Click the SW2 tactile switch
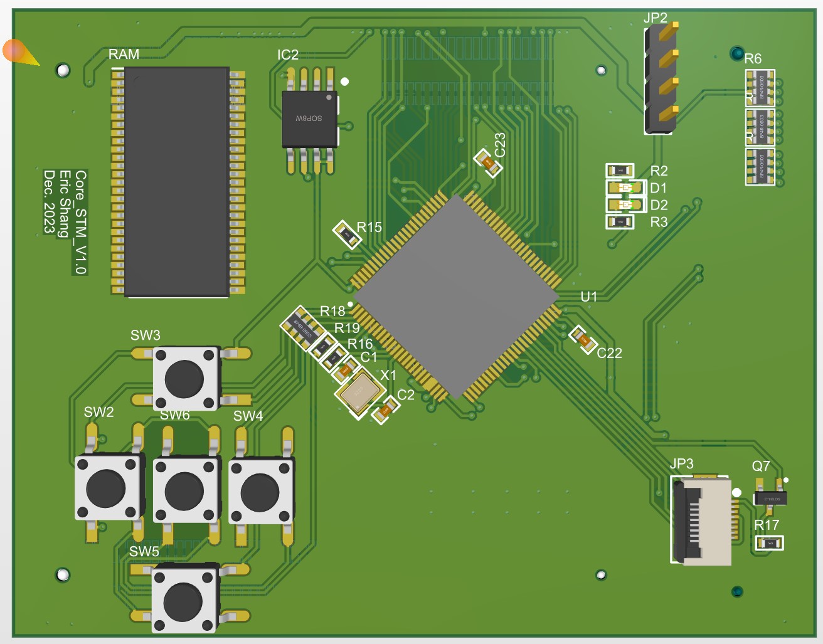 pos(107,488)
